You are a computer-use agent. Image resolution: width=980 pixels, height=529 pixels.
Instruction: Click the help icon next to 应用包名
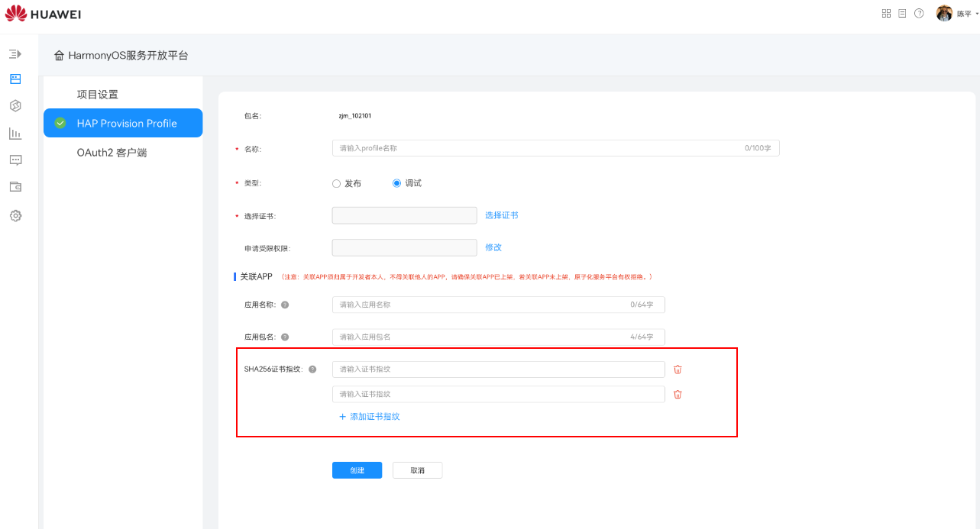tap(285, 337)
